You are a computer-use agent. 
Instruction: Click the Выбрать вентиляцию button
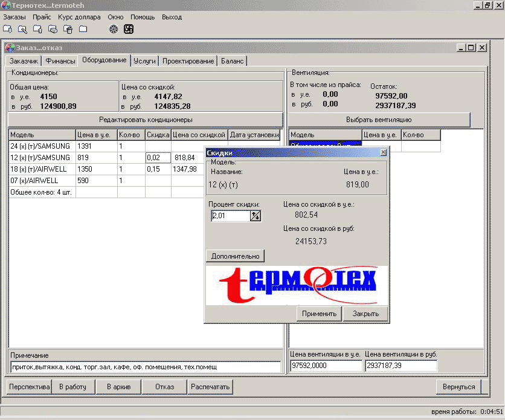tap(379, 120)
